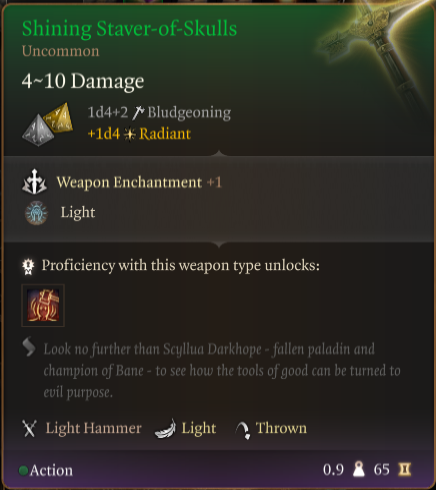The image size is (436, 490).
Task: Click the feather icon beside Light
Action: [x=165, y=429]
